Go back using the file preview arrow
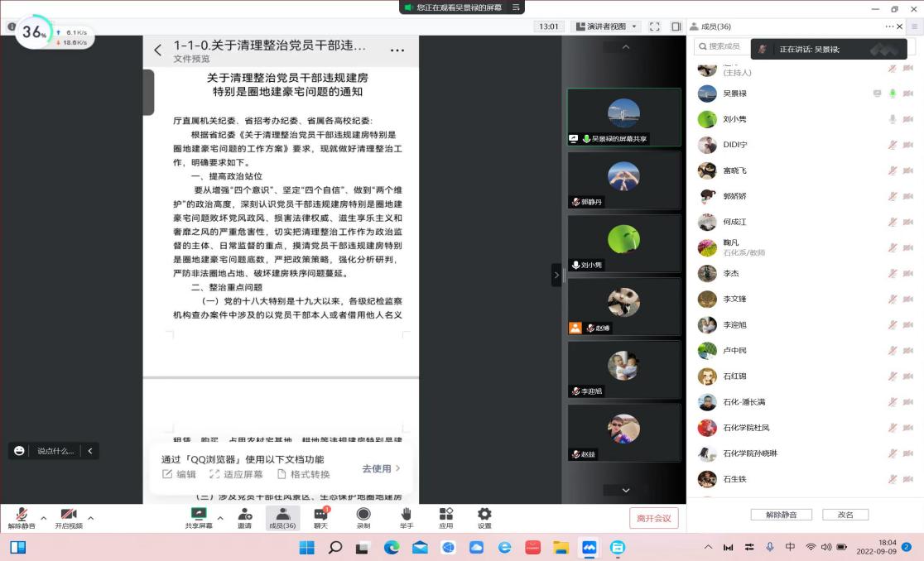 click(158, 50)
